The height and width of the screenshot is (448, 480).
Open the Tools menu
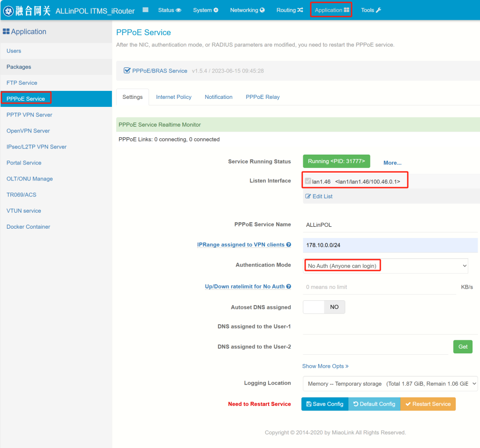pos(371,10)
